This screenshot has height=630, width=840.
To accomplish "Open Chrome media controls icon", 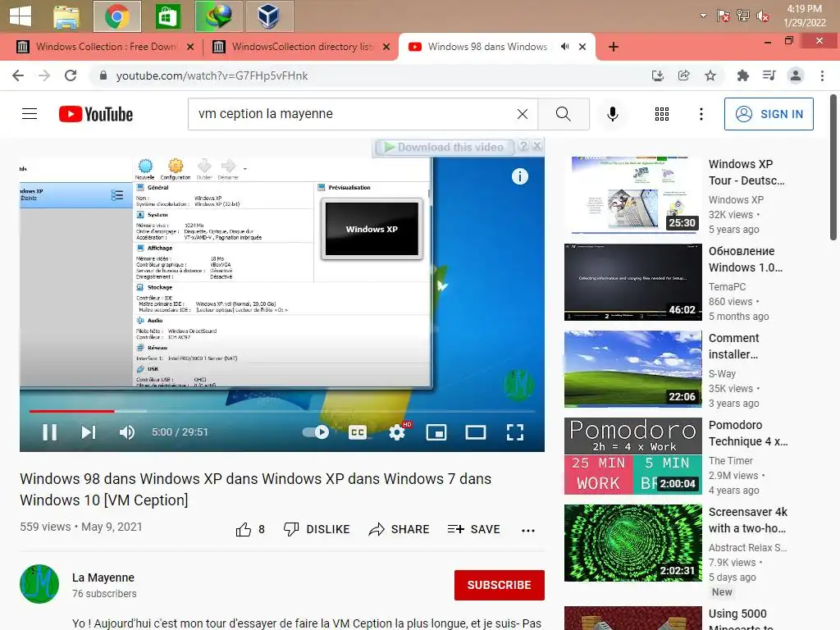I will (769, 75).
